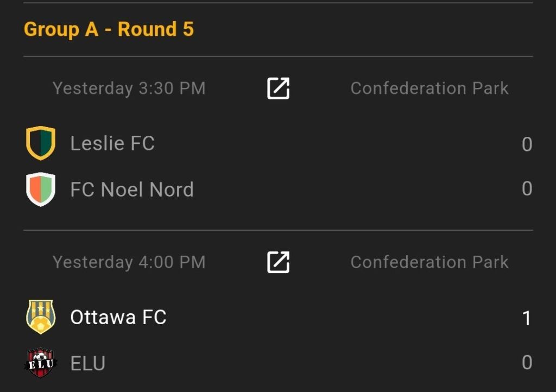
Task: Click Leslie FC's score of 0
Action: click(x=527, y=144)
